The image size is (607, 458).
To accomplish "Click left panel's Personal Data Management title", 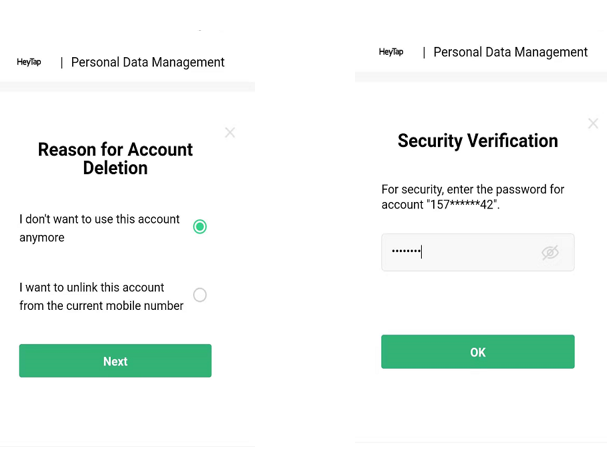I will pyautogui.click(x=148, y=62).
